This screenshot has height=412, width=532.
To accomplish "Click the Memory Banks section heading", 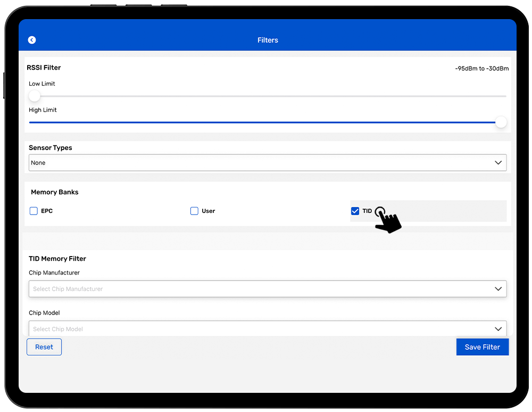I will click(54, 192).
